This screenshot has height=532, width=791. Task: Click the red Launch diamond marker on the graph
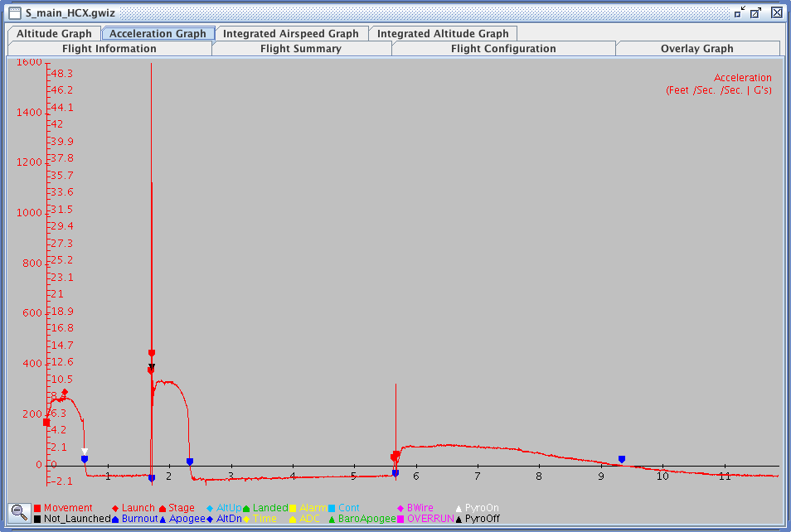(65, 392)
